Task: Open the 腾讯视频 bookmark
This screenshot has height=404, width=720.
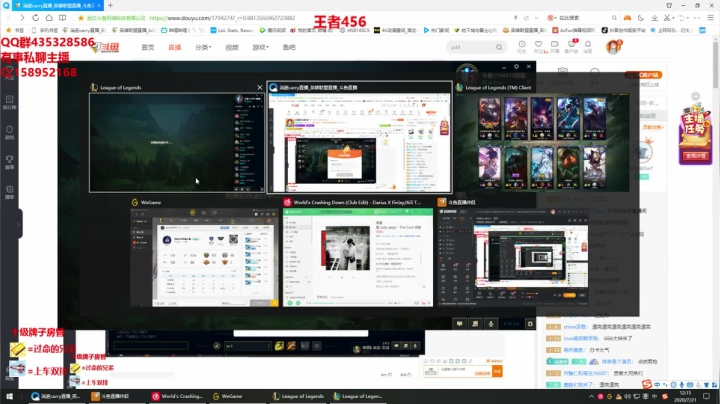Action: click(x=272, y=30)
